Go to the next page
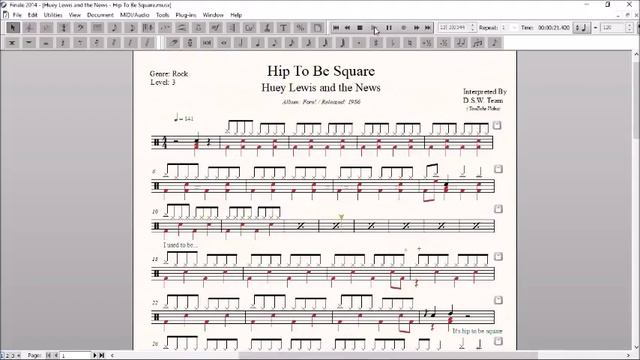 click(95, 356)
